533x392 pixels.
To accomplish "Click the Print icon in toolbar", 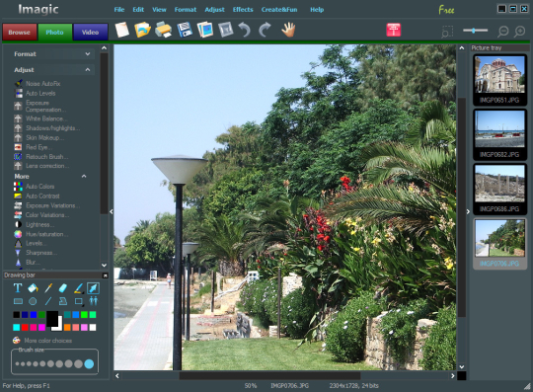I will click(163, 30).
